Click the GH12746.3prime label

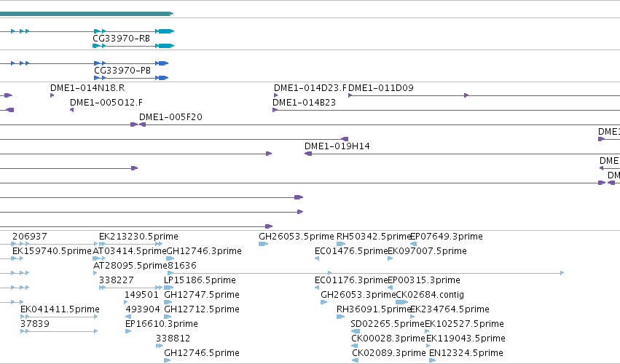click(204, 251)
